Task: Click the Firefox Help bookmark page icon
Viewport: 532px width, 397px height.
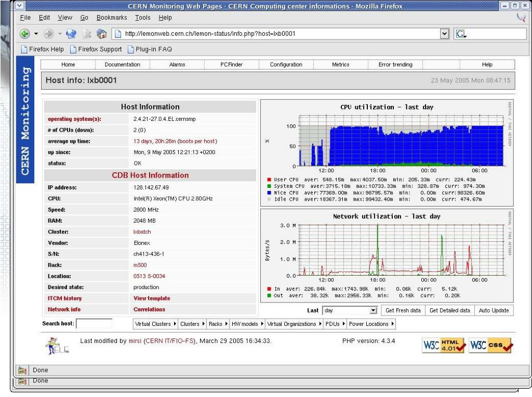Action: coord(24,49)
